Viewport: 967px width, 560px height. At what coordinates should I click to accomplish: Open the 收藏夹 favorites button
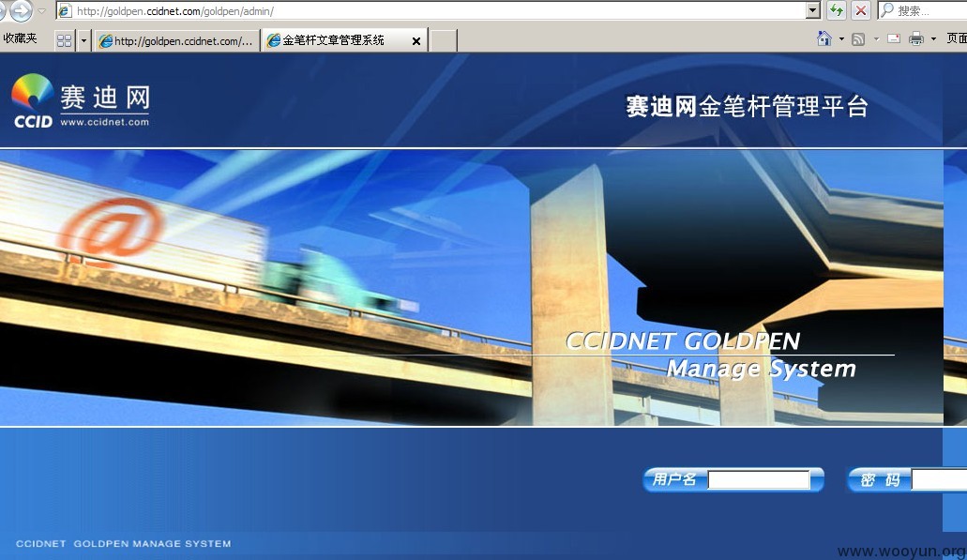coord(20,38)
